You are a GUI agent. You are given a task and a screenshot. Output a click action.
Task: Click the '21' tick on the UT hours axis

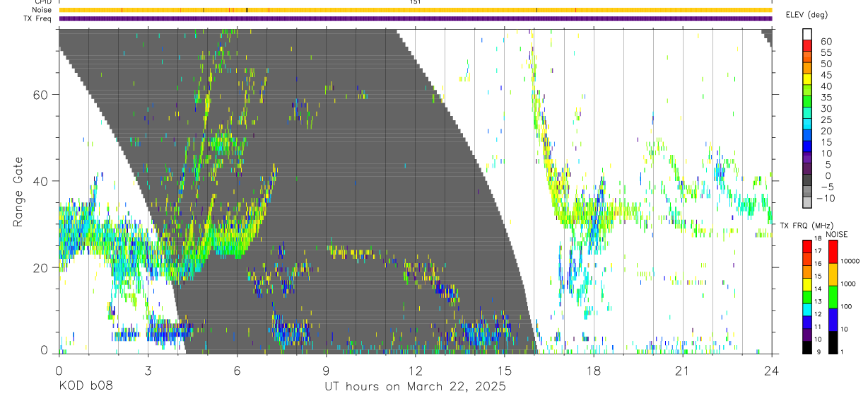pyautogui.click(x=682, y=371)
